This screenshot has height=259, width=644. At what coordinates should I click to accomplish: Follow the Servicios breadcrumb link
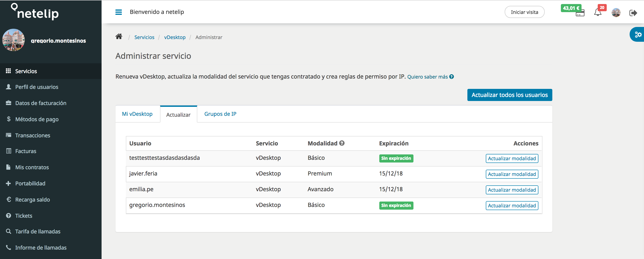click(144, 37)
